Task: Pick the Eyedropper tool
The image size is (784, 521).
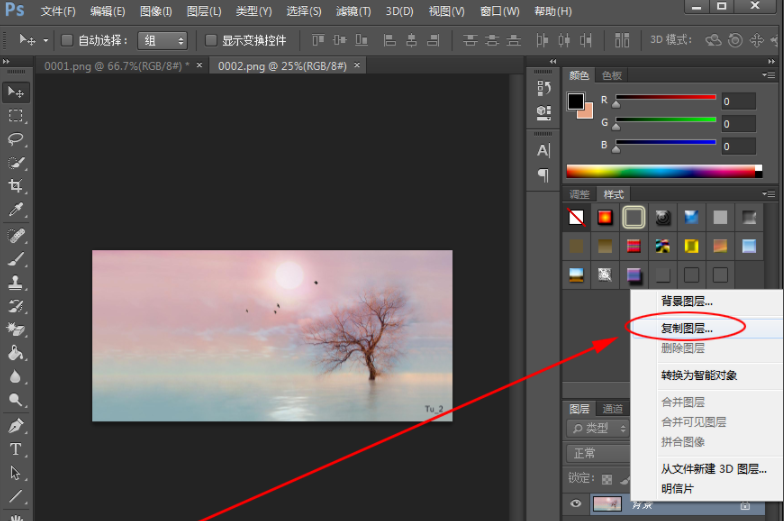Action: tap(16, 210)
